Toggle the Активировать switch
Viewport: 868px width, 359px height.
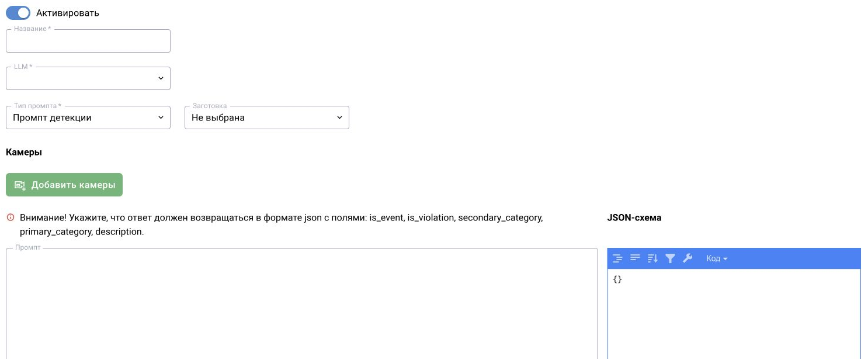pos(18,13)
